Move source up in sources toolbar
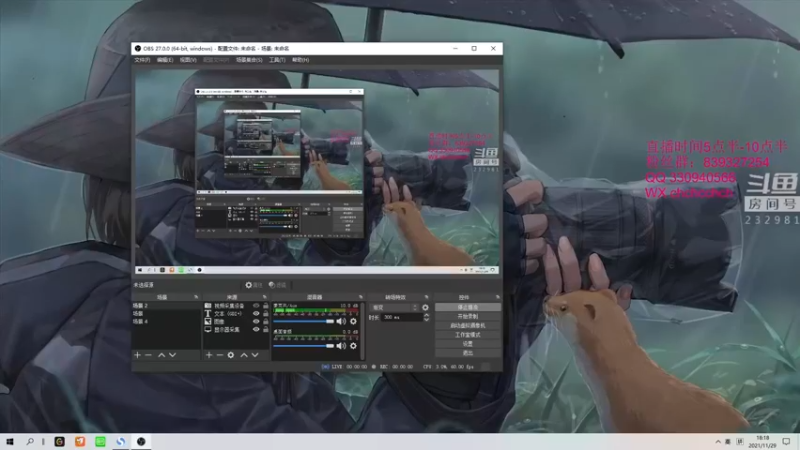The width and height of the screenshot is (800, 450). pos(244,355)
